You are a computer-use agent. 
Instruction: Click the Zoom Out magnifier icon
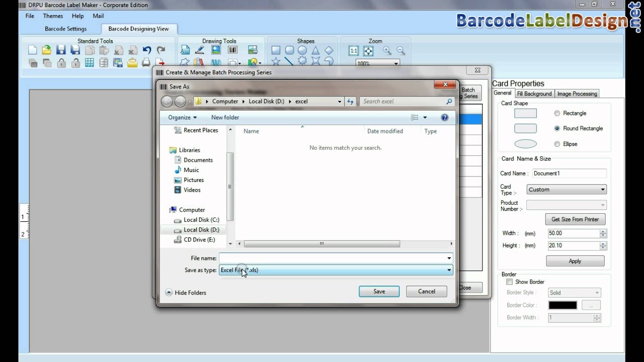tap(401, 50)
